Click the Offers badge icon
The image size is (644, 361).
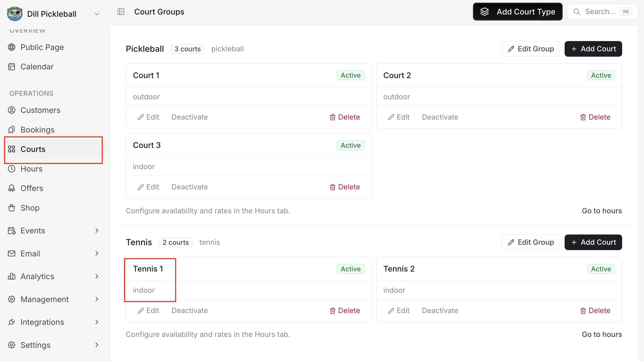12,188
